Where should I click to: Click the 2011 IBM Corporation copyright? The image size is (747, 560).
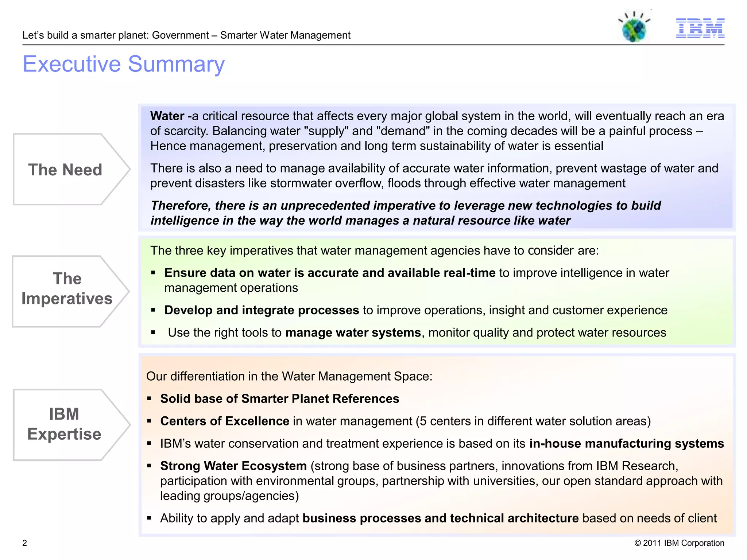coord(679,543)
